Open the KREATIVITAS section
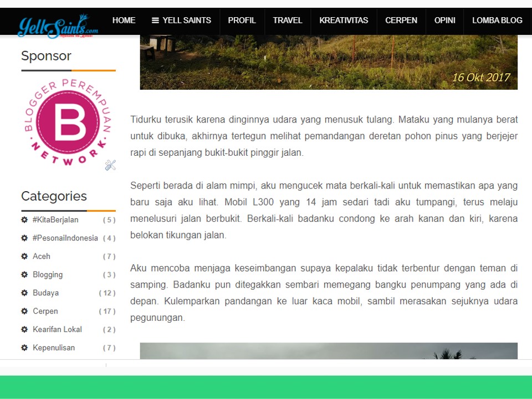 344,21
